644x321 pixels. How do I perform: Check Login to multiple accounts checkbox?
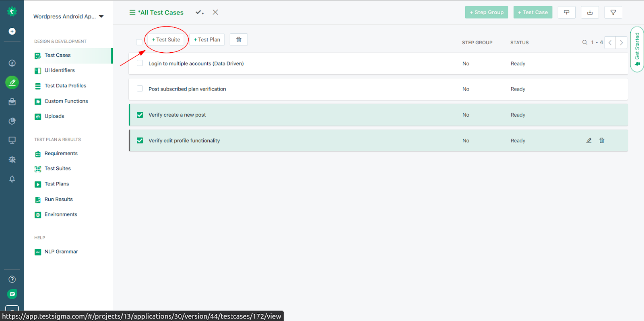coord(140,63)
